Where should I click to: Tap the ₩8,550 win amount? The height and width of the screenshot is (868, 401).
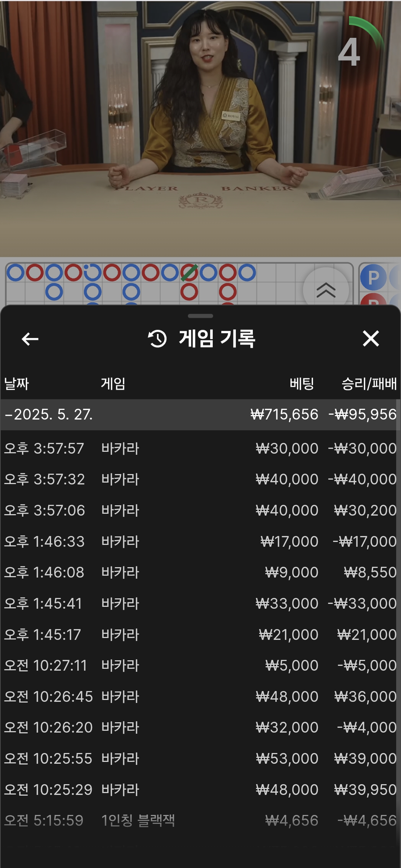point(370,572)
